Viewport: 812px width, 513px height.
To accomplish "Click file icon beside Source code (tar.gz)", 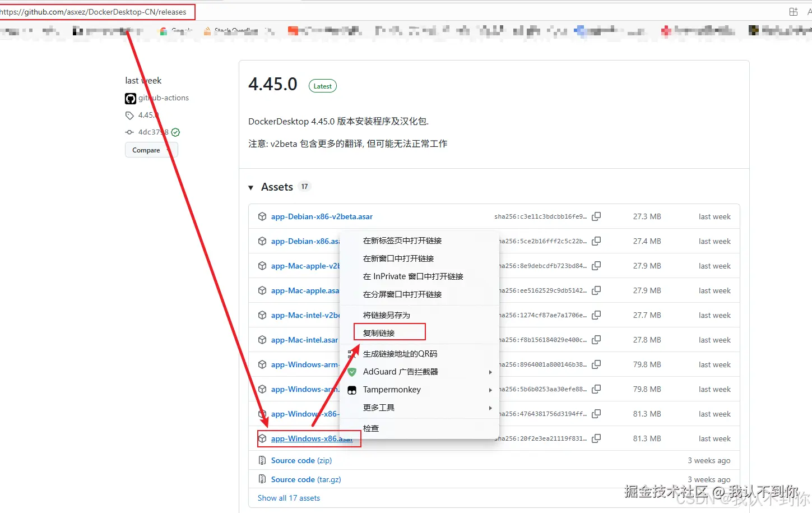I will (x=262, y=479).
